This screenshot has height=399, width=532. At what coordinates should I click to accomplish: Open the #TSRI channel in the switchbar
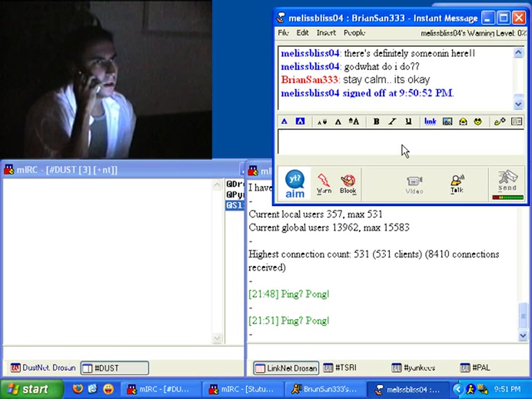[x=340, y=368]
